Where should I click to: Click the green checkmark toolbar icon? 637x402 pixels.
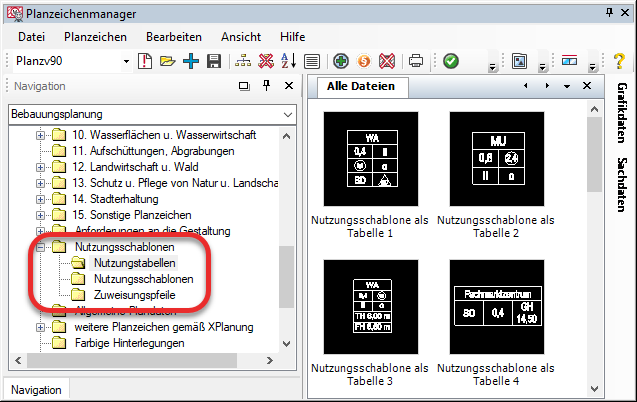[451, 62]
